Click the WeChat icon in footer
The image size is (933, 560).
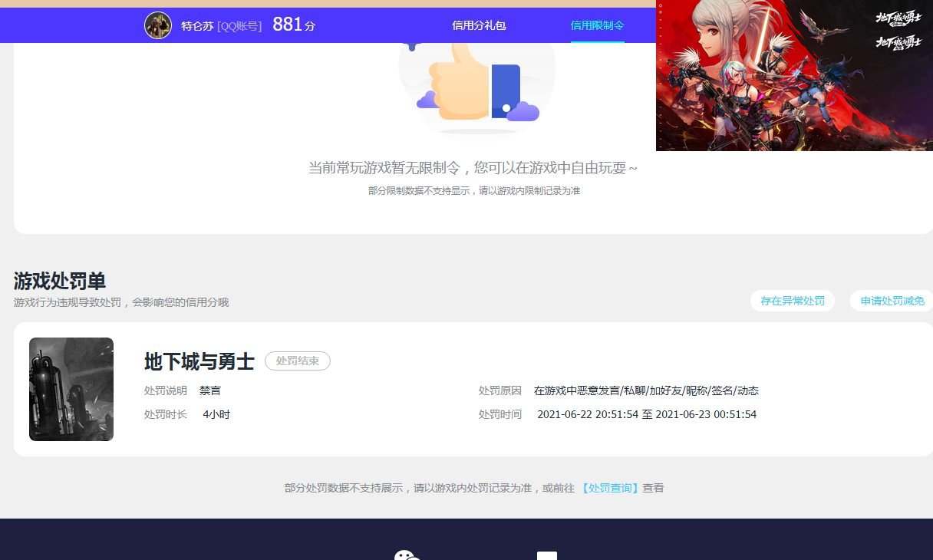tap(407, 555)
